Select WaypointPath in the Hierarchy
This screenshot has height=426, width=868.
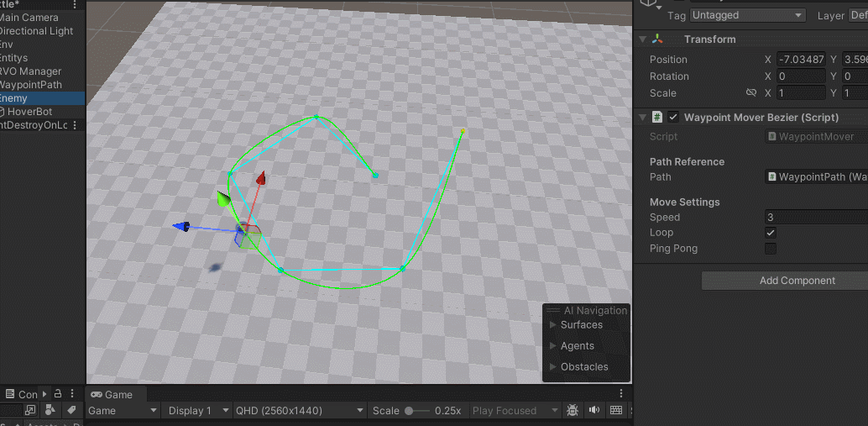pos(31,85)
